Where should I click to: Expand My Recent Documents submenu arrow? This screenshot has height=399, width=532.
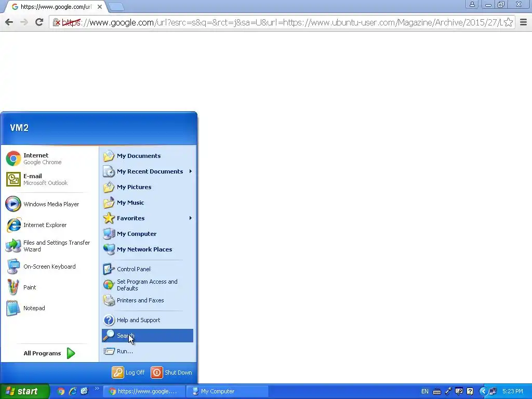pyautogui.click(x=191, y=171)
